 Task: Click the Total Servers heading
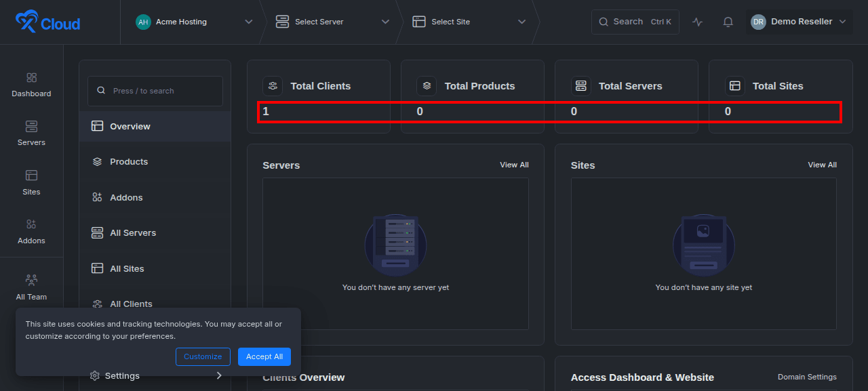[631, 86]
